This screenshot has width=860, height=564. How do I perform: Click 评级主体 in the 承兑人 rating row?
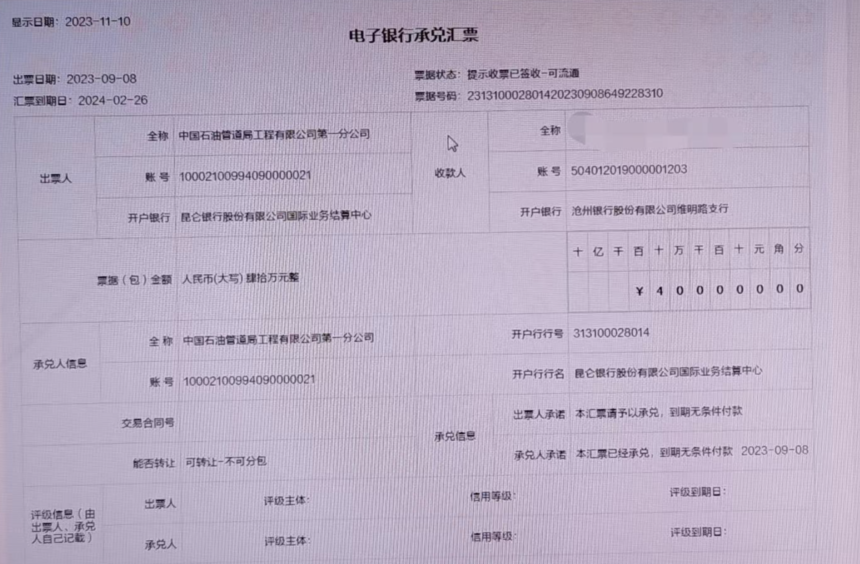[287, 542]
